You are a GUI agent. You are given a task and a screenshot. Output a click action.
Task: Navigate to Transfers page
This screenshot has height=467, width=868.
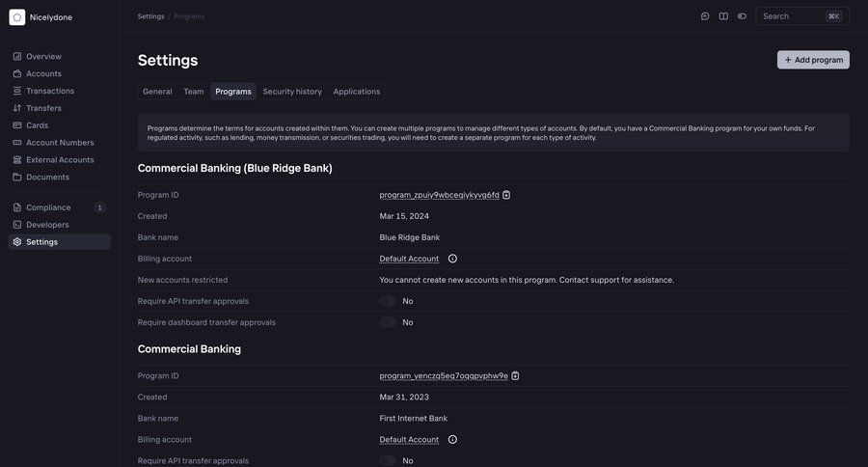click(59, 108)
